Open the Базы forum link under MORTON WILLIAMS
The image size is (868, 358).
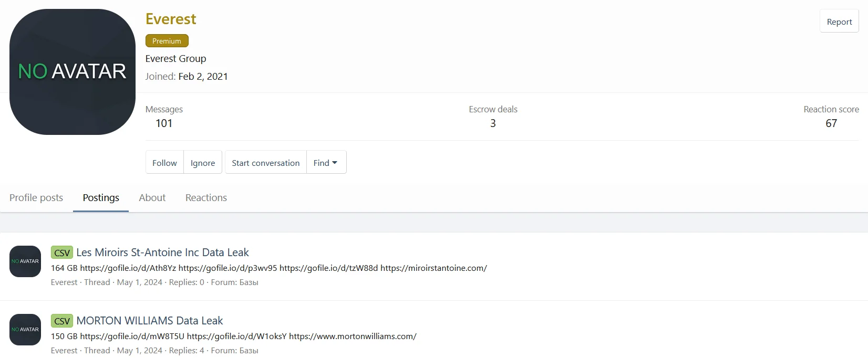point(249,351)
